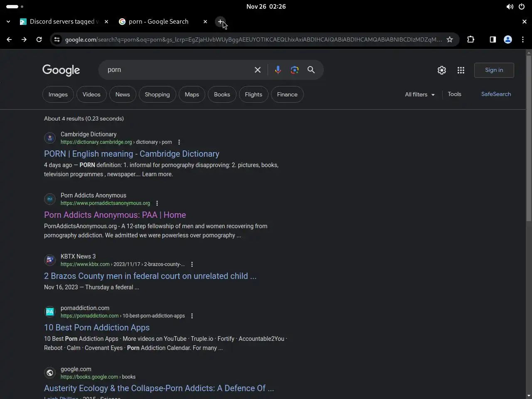The height and width of the screenshot is (399, 532).
Task: Expand the tab search chevron
Action: 8,22
